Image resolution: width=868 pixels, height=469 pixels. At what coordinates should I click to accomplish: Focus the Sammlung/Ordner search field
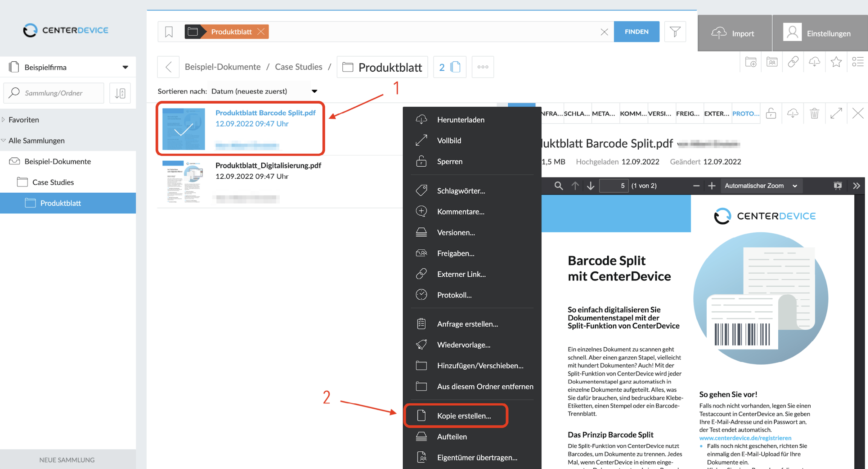pyautogui.click(x=54, y=93)
